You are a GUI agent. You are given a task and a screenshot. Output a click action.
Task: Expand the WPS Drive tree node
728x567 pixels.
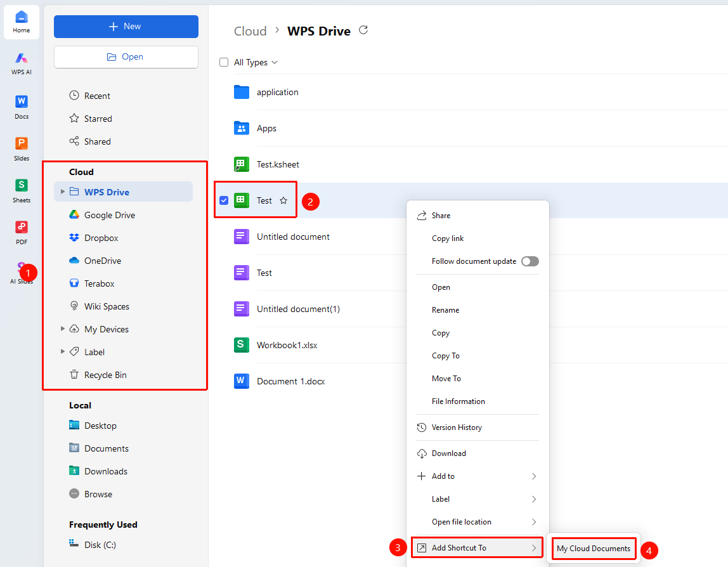tap(62, 192)
